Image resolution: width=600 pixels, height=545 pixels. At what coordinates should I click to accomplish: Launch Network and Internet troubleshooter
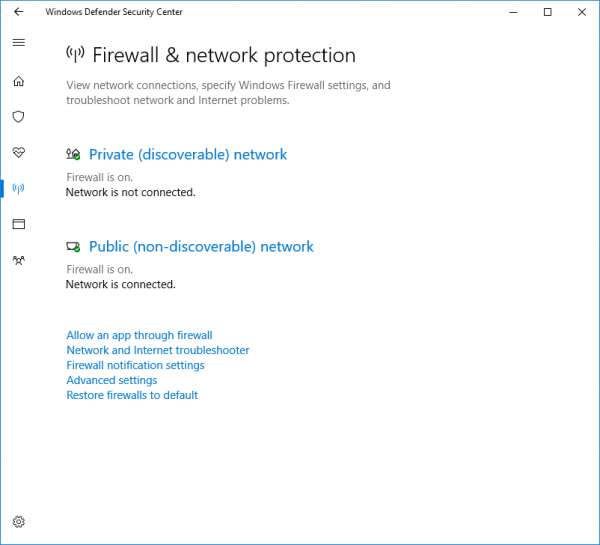coord(158,350)
